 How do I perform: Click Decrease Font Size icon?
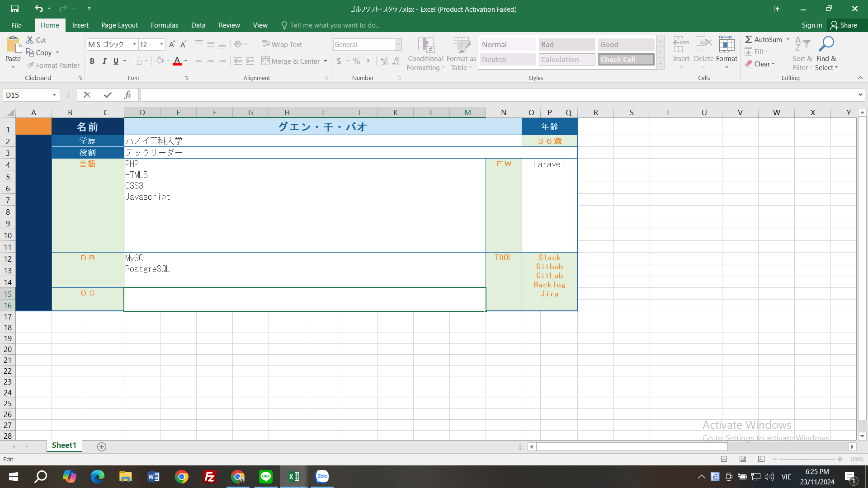tap(183, 44)
